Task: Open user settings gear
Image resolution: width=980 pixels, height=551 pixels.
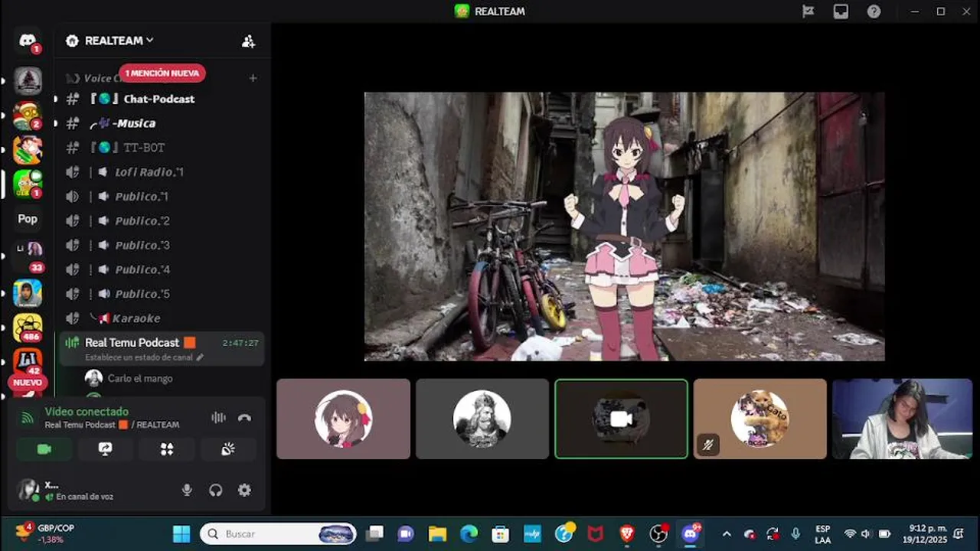Action: coord(244,491)
